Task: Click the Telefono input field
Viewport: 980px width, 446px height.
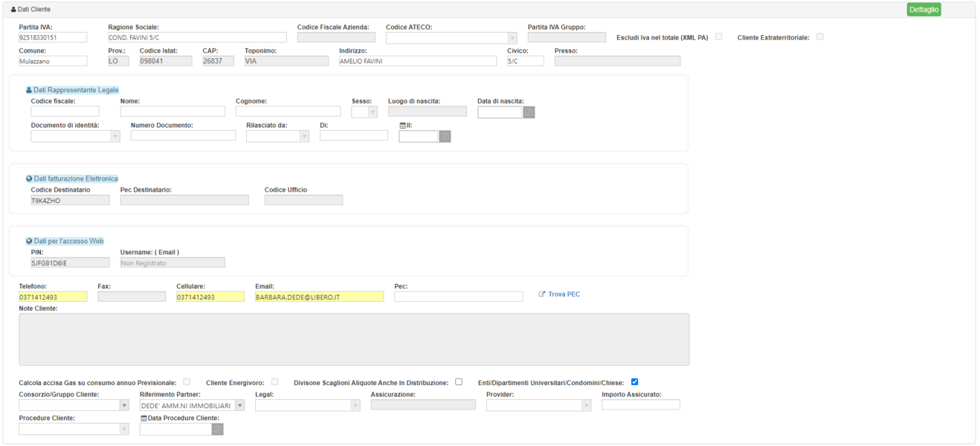Action: (x=53, y=297)
